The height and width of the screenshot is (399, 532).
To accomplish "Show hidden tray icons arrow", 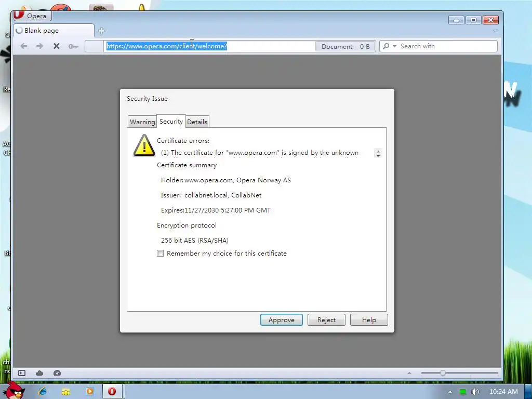I will [450, 392].
